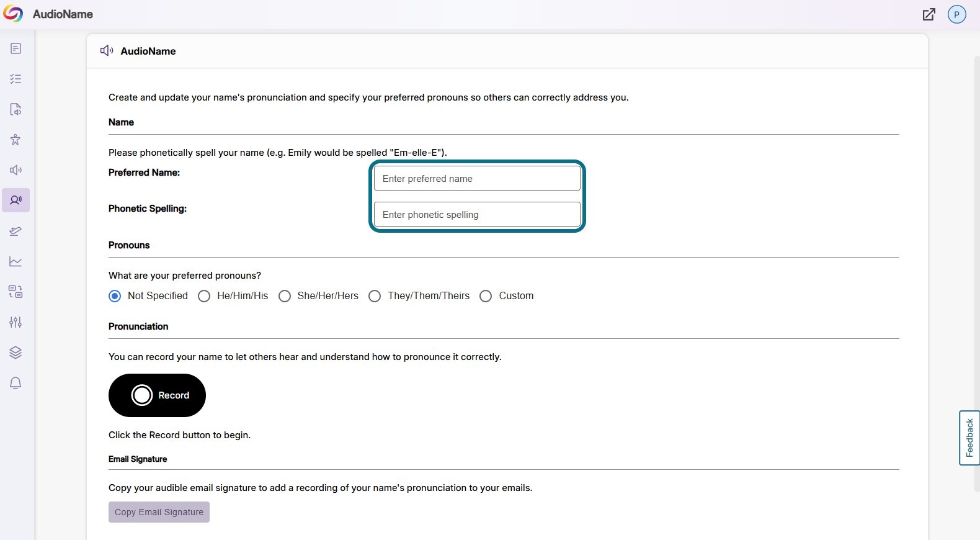Choose She/Her/Hers pronouns

point(285,296)
